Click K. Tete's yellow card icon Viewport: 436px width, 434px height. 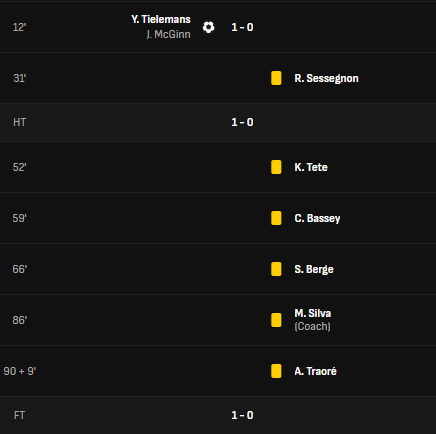click(276, 167)
